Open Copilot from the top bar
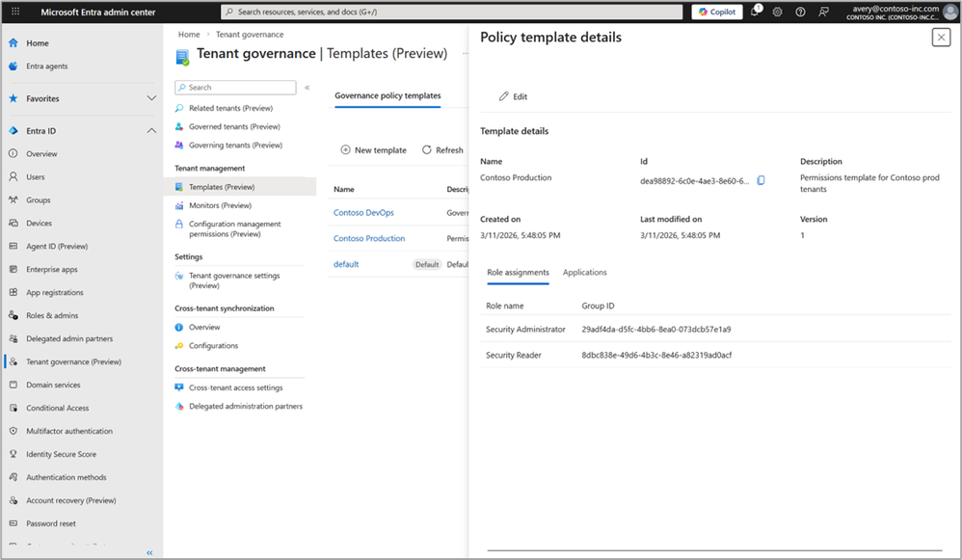This screenshot has height=560, width=962. point(717,12)
